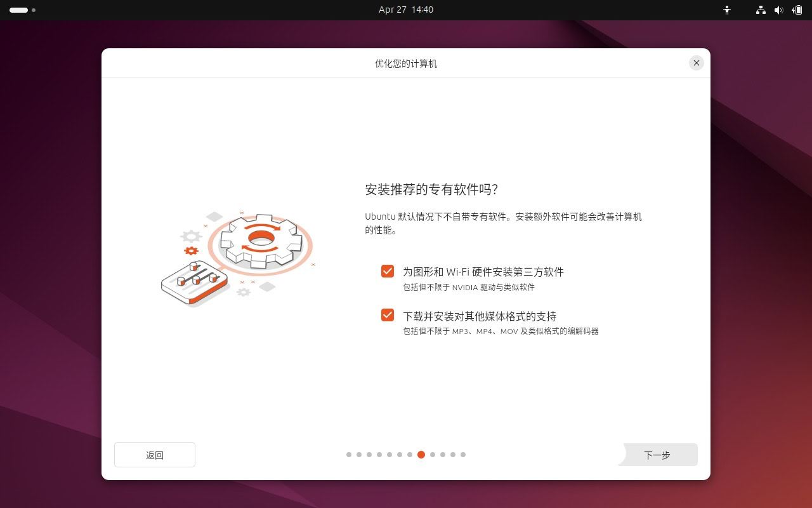Click the orange checkmark beside NVIDIA drivers option

tap(387, 271)
